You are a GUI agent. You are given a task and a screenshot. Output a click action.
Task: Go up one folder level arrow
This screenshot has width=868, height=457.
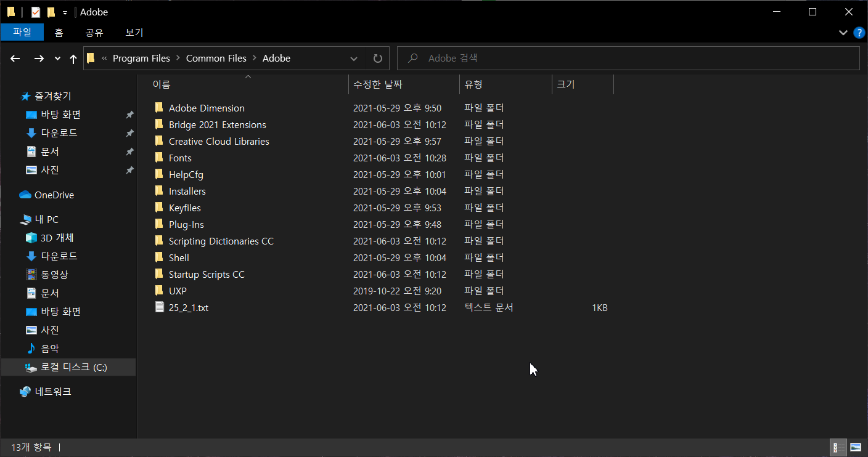[x=73, y=59]
